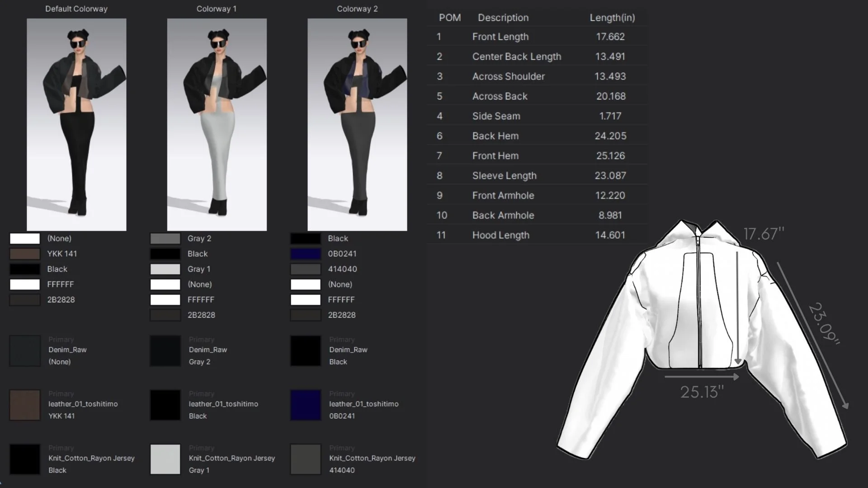This screenshot has height=488, width=868.
Task: Click the 12.220 length value
Action: 610,196
